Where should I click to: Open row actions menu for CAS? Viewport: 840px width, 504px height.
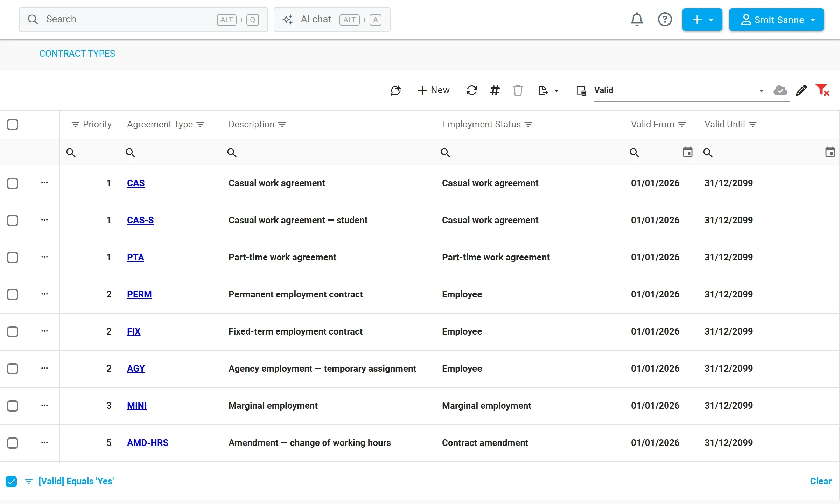44,183
